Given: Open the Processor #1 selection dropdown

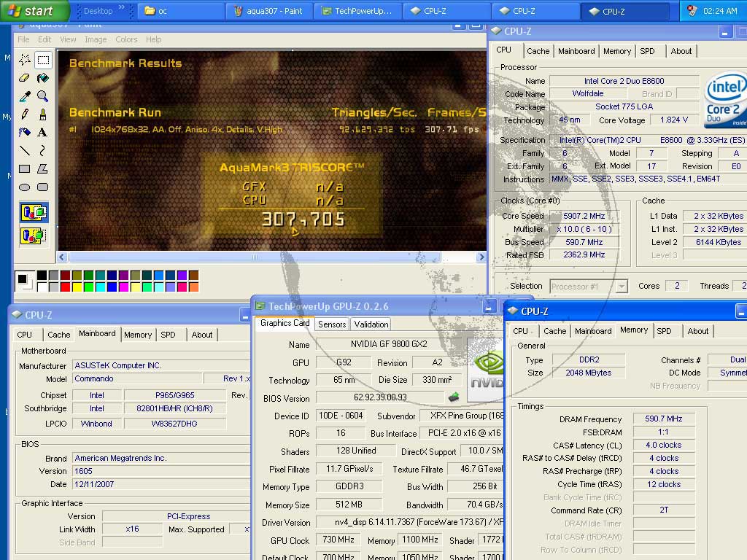Looking at the screenshot, I should (622, 286).
